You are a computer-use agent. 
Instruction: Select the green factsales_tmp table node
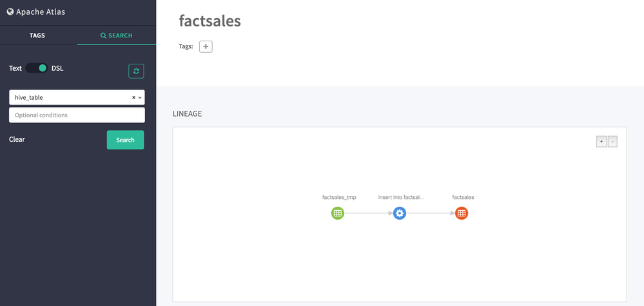point(338,213)
